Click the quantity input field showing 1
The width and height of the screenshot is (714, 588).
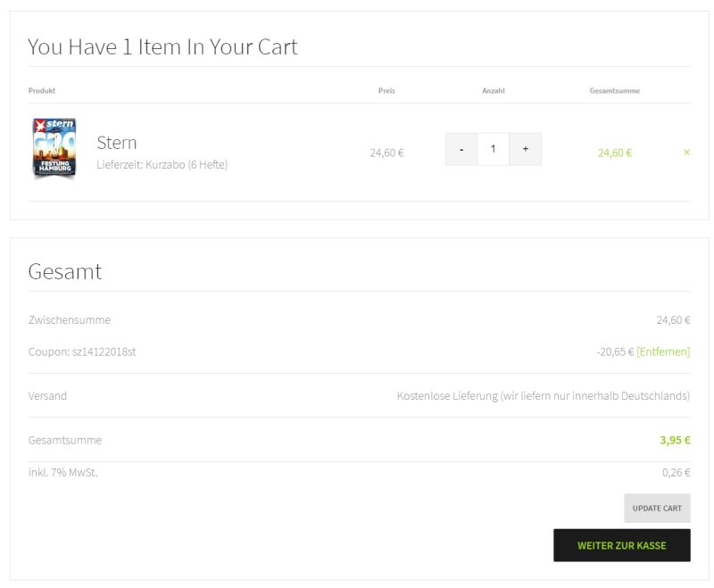(493, 149)
